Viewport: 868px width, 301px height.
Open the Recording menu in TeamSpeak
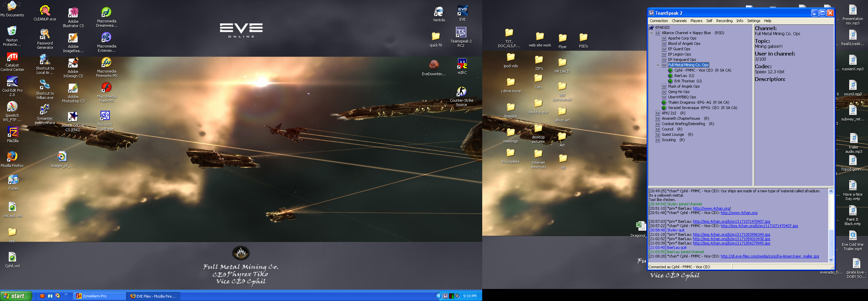724,21
